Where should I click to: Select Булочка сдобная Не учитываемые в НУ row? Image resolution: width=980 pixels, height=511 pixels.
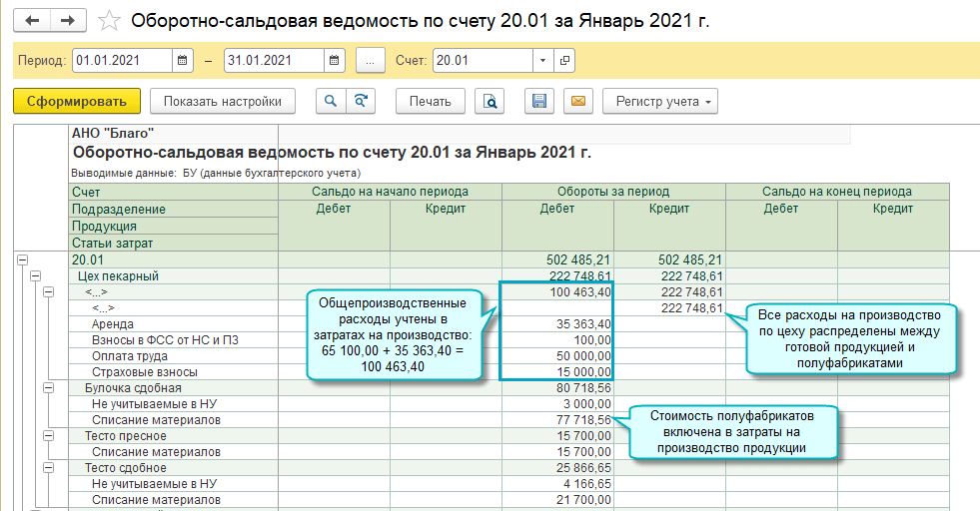(154, 404)
